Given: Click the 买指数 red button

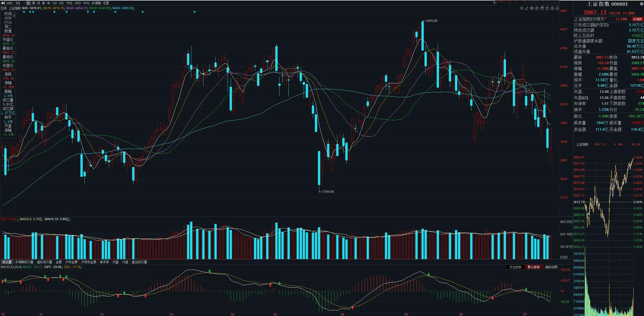Looking at the screenshot, I should tap(637, 19).
